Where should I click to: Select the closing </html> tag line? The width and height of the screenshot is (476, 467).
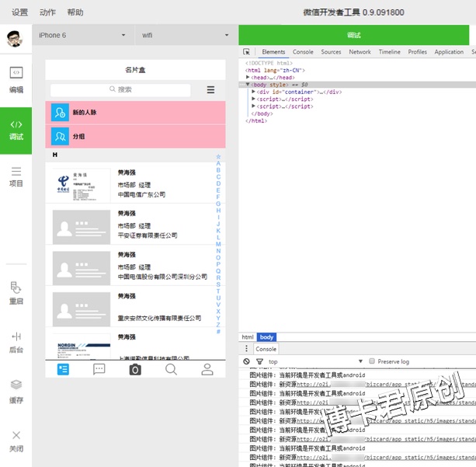(256, 121)
